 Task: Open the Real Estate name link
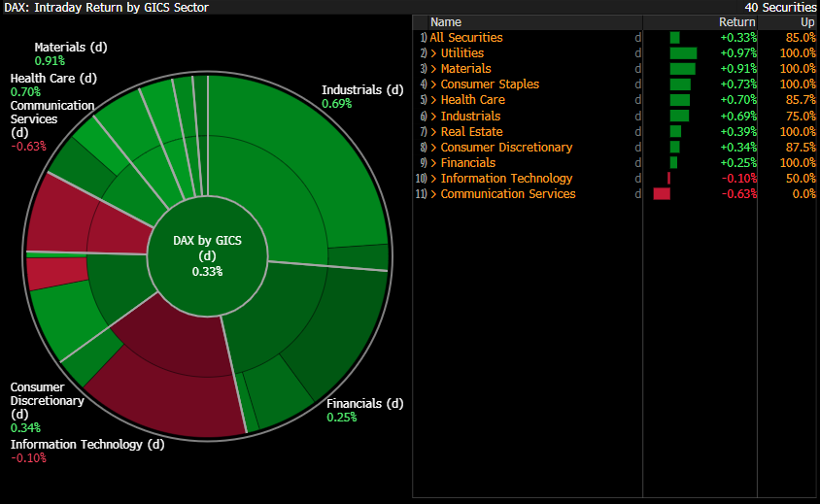(x=472, y=132)
